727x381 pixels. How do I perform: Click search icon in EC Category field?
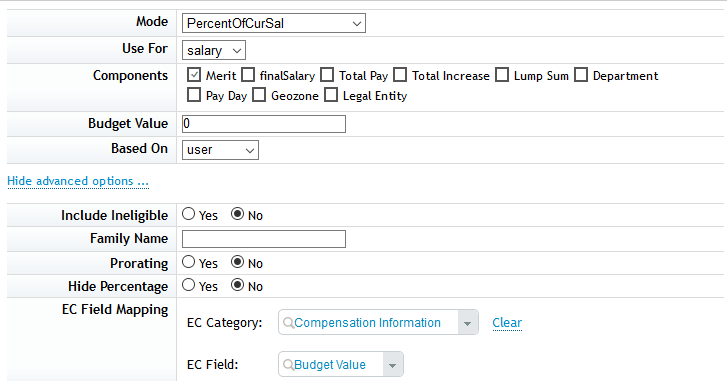288,323
